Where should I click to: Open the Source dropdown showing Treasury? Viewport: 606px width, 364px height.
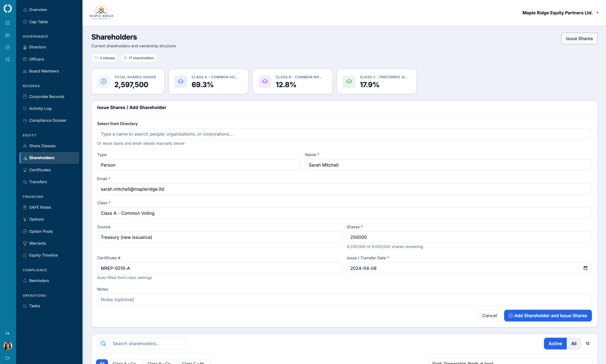pyautogui.click(x=220, y=237)
